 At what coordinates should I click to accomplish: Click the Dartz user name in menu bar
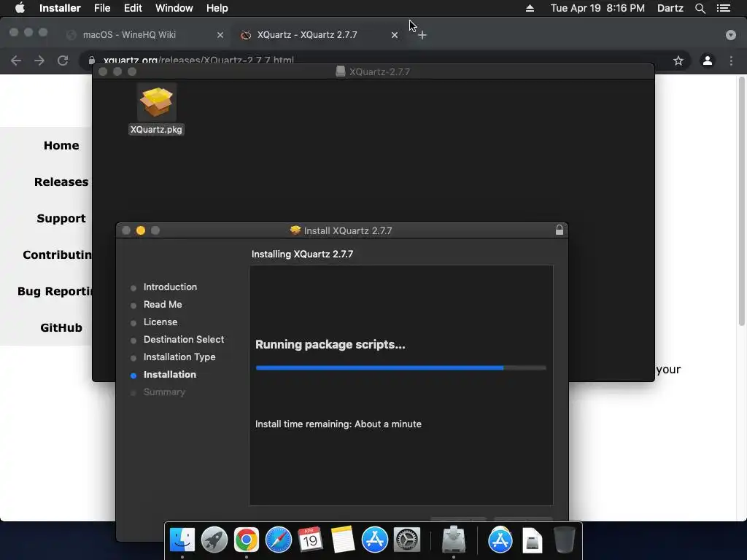coord(670,8)
